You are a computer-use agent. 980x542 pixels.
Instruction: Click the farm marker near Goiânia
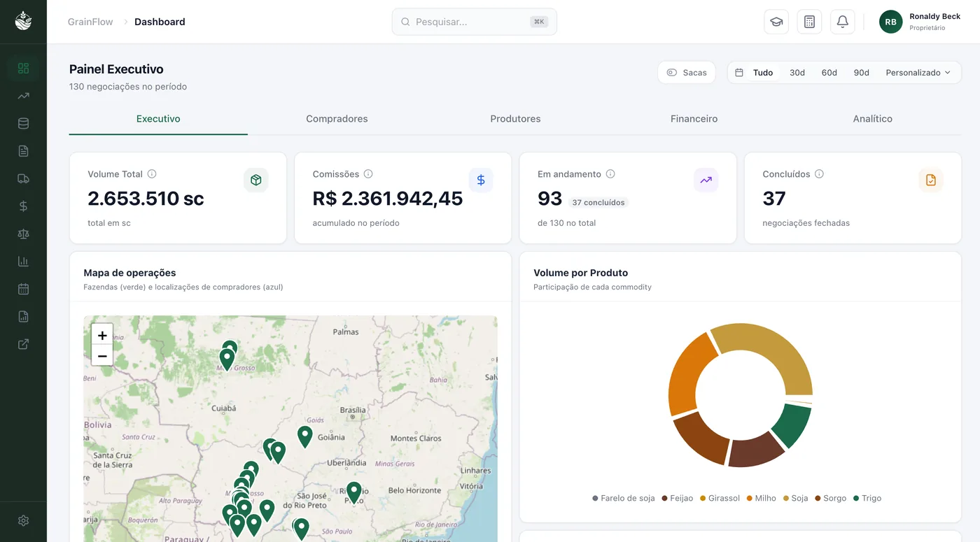click(x=304, y=436)
